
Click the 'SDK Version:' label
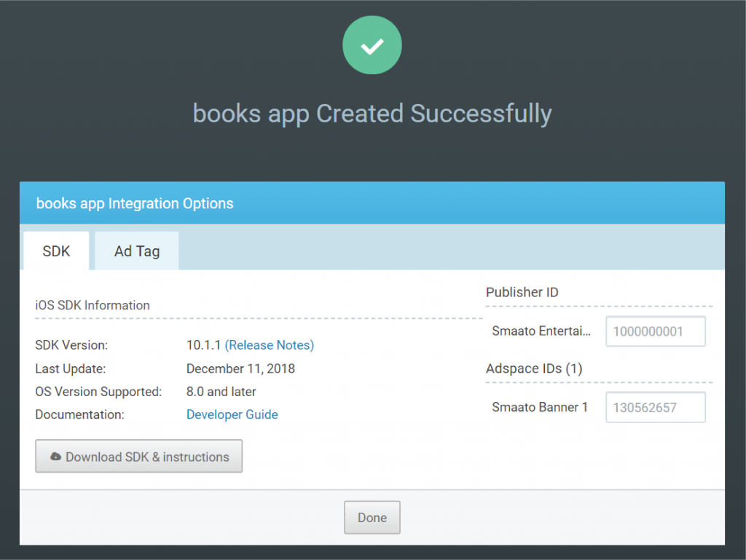(71, 345)
